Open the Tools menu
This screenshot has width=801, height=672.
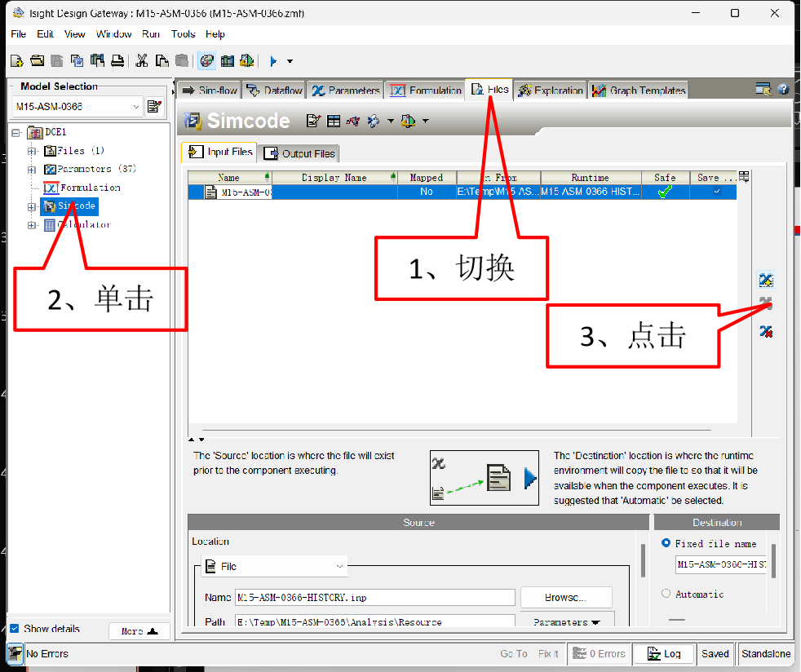[x=183, y=34]
